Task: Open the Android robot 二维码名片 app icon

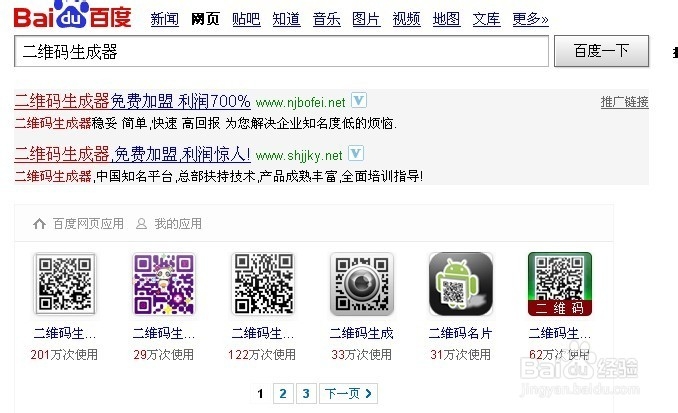Action: tap(461, 284)
